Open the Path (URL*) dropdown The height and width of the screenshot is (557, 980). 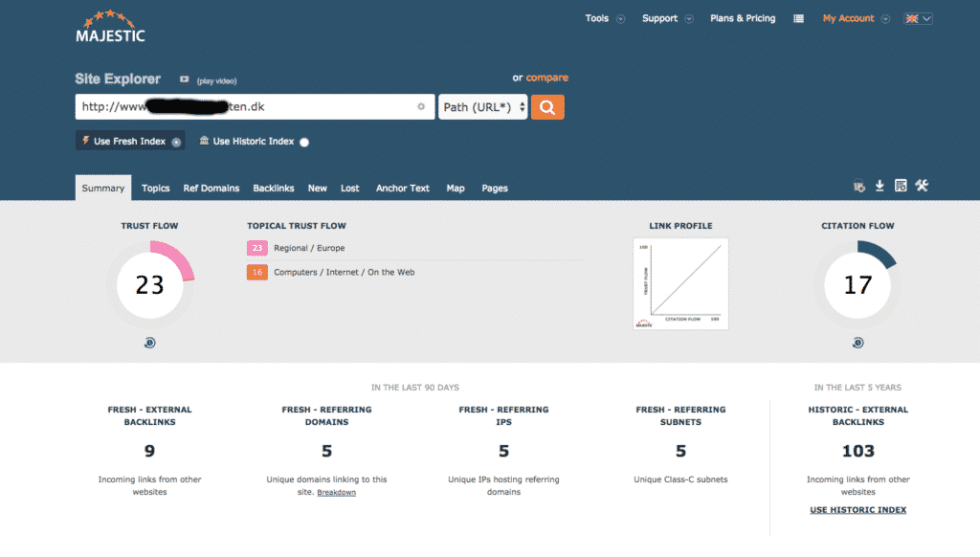483,107
